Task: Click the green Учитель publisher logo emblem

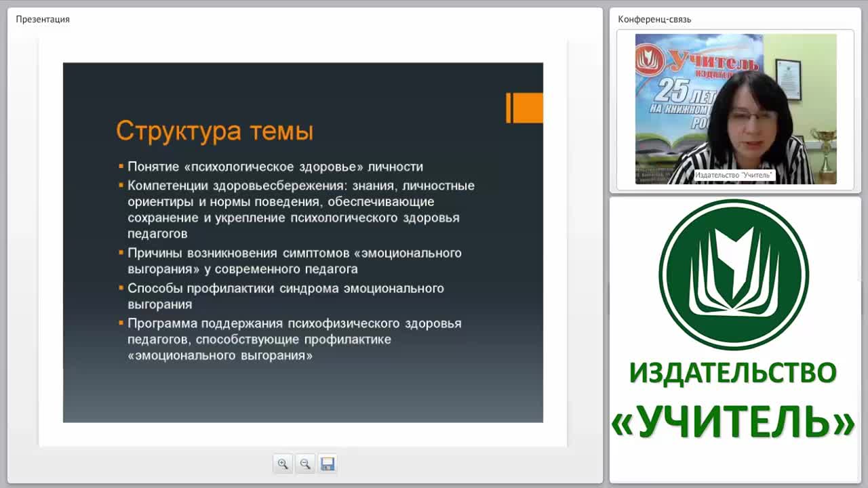Action: coord(734,274)
